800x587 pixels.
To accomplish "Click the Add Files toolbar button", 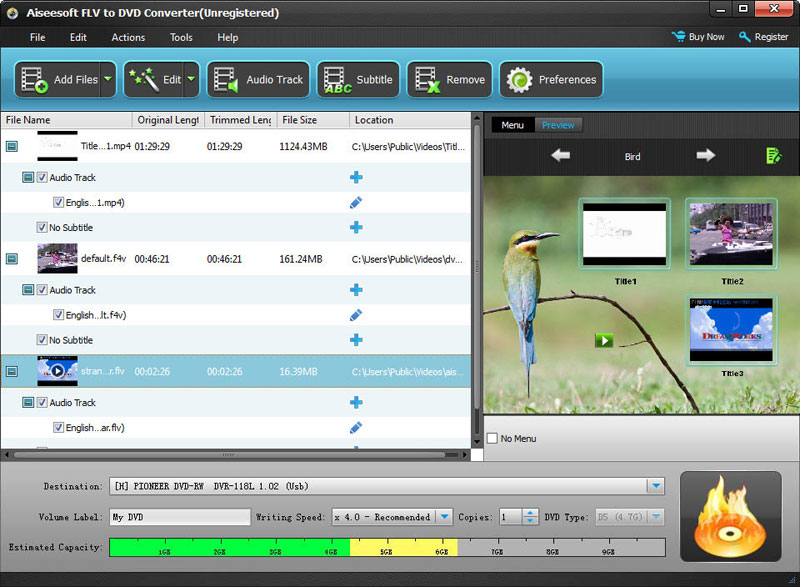I will (x=58, y=80).
